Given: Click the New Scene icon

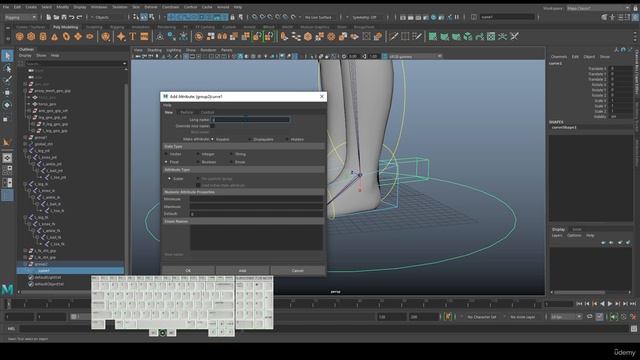Looking at the screenshot, I should [49, 17].
